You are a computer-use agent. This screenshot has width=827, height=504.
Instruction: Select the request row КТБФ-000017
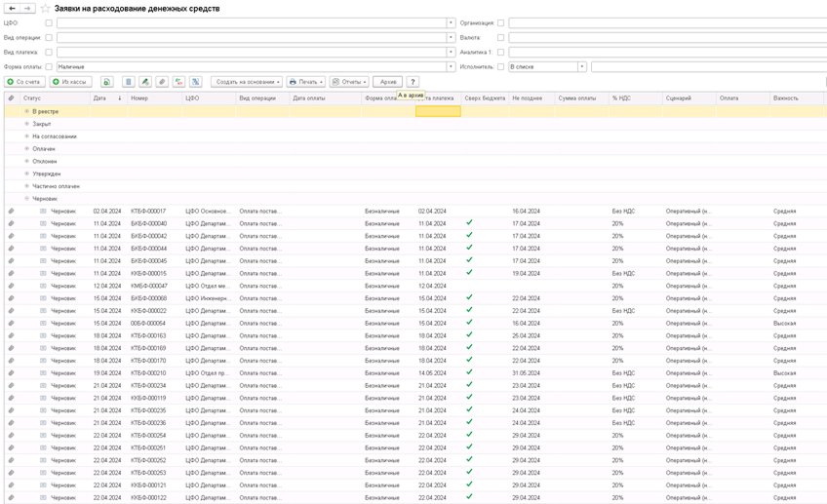coord(148,212)
